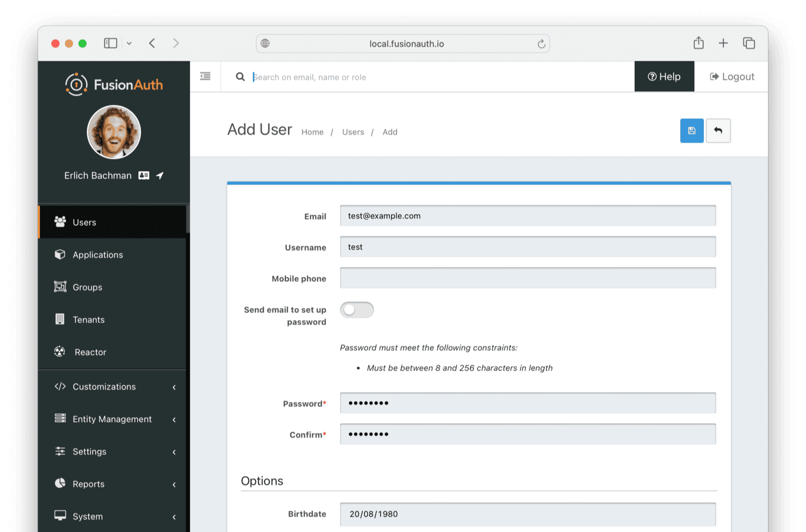
Task: Open the profile card icon beside Erlich Bachman
Action: (144, 175)
